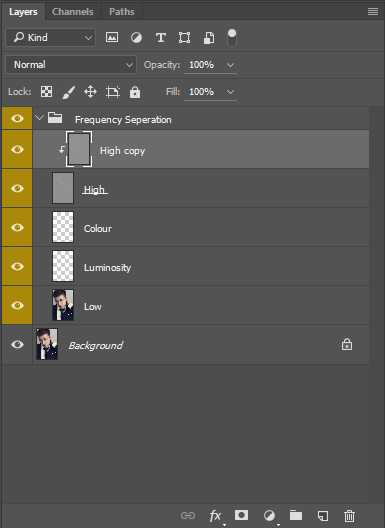Lock layer position
Screen dimensions: 385x528
(90, 92)
